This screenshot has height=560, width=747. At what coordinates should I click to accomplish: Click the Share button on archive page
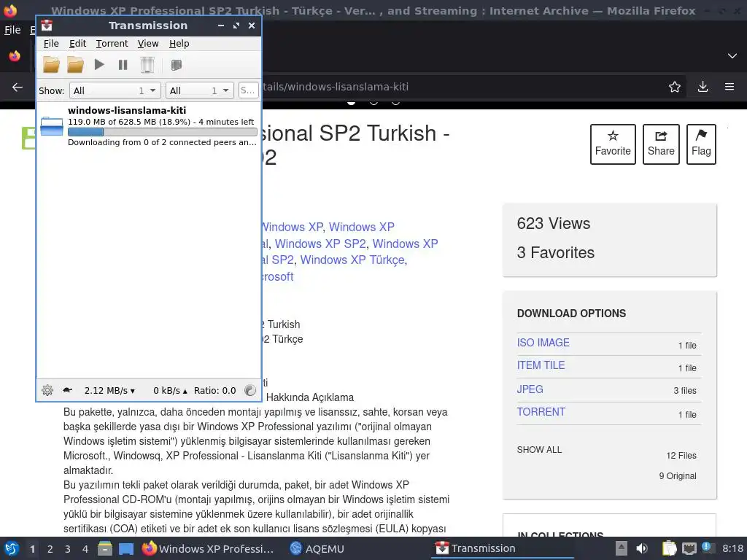click(661, 144)
